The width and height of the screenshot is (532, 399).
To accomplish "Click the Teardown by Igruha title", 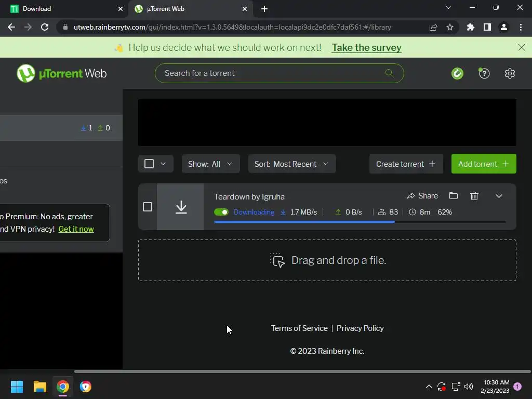I will tap(249, 197).
